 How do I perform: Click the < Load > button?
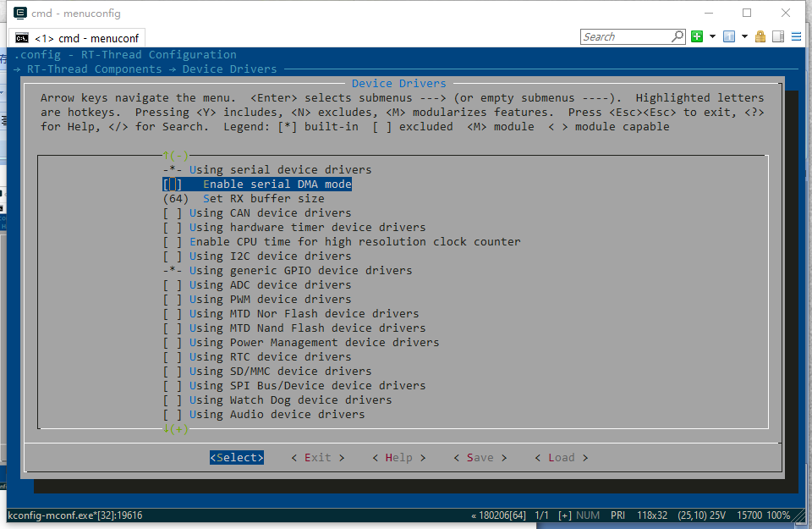(x=562, y=458)
